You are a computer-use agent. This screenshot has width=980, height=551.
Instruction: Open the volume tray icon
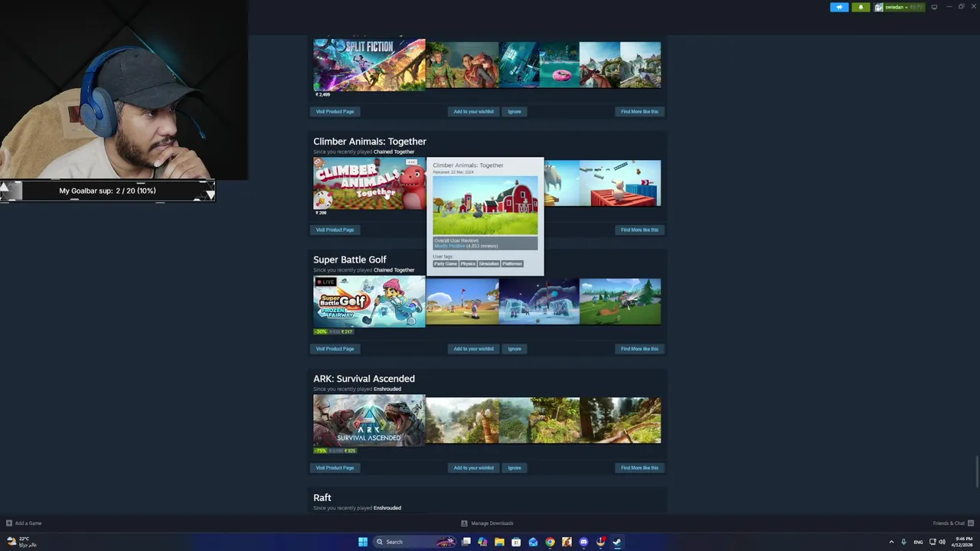tap(941, 542)
